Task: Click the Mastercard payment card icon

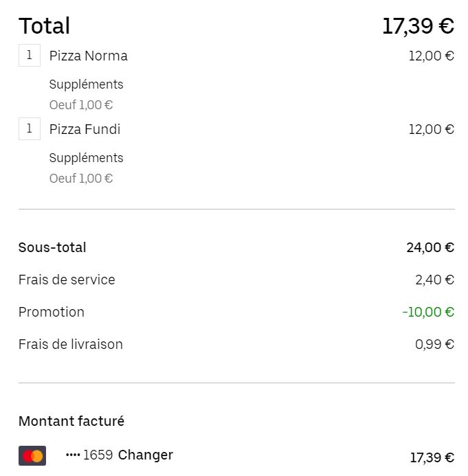Action: (32, 455)
